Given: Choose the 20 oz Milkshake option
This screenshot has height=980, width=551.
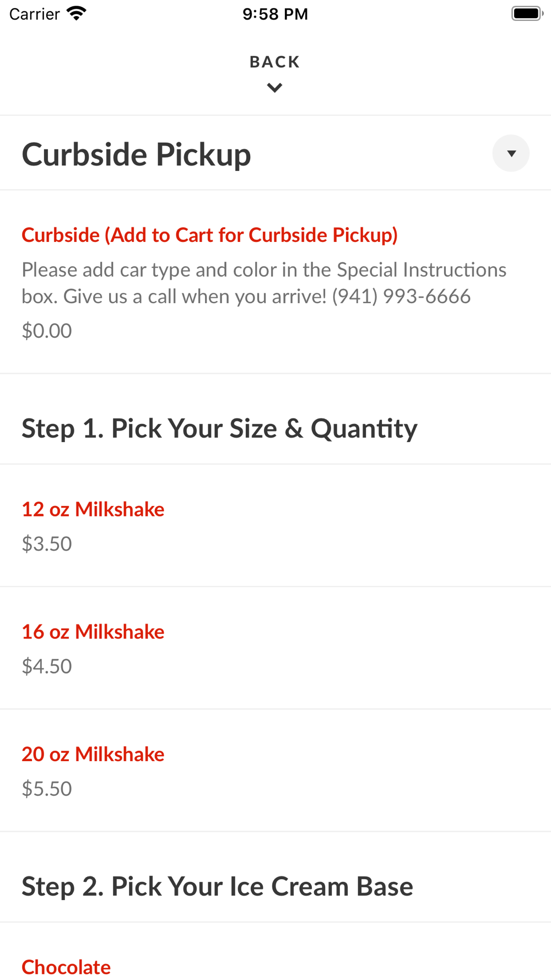Looking at the screenshot, I should (93, 754).
